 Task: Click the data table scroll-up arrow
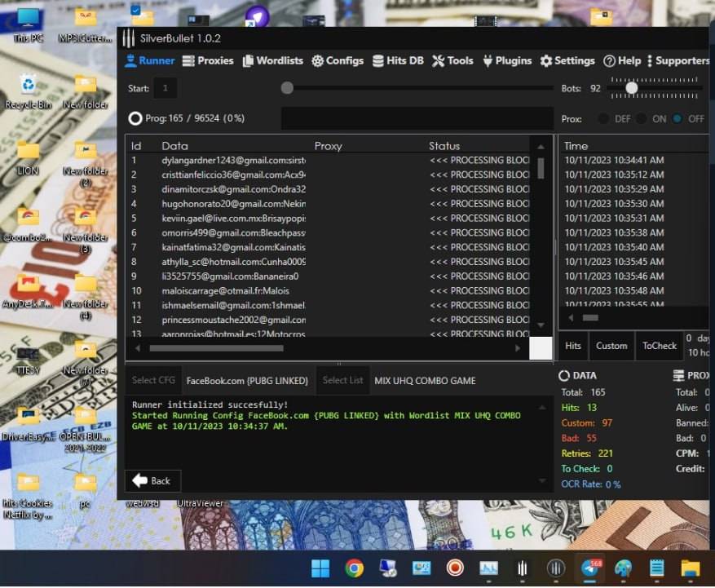541,147
